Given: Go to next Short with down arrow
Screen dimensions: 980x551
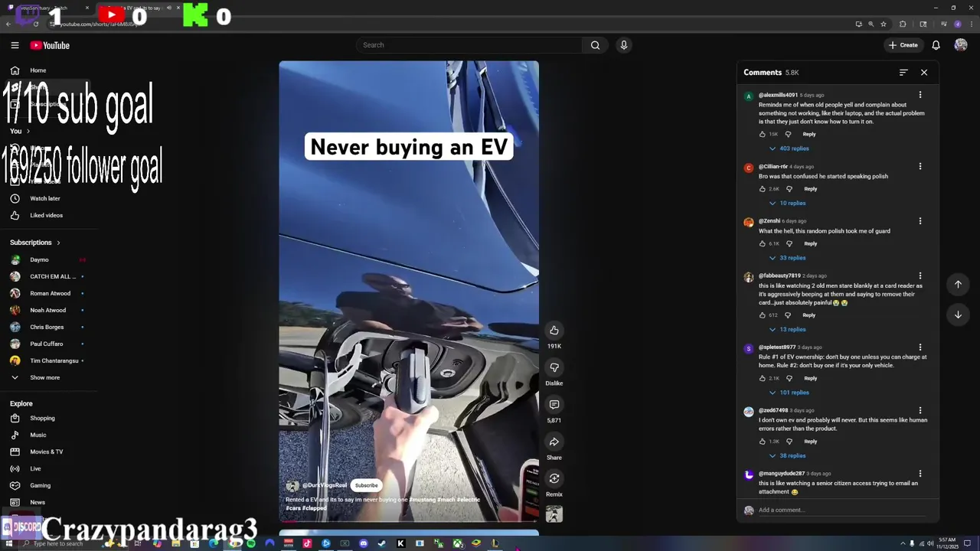Looking at the screenshot, I should (x=958, y=315).
